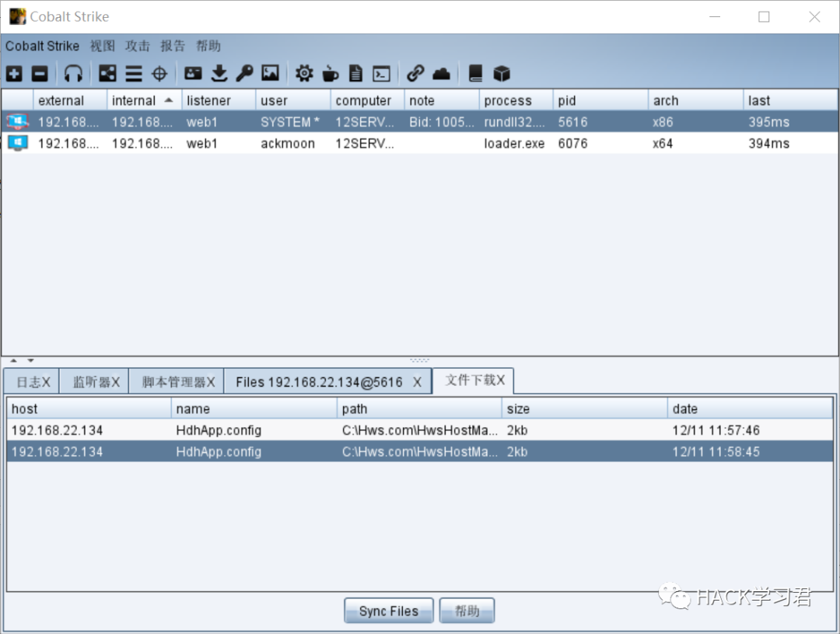Switch to session table view icon
Viewport: 840px width, 634px height.
pyautogui.click(x=134, y=73)
